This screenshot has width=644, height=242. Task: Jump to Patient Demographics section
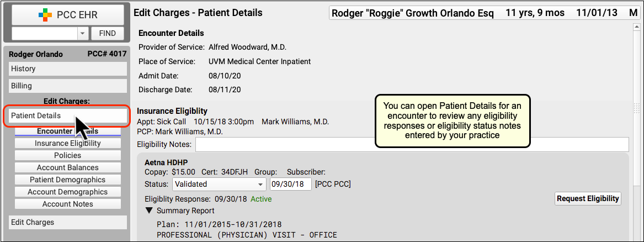(68, 180)
